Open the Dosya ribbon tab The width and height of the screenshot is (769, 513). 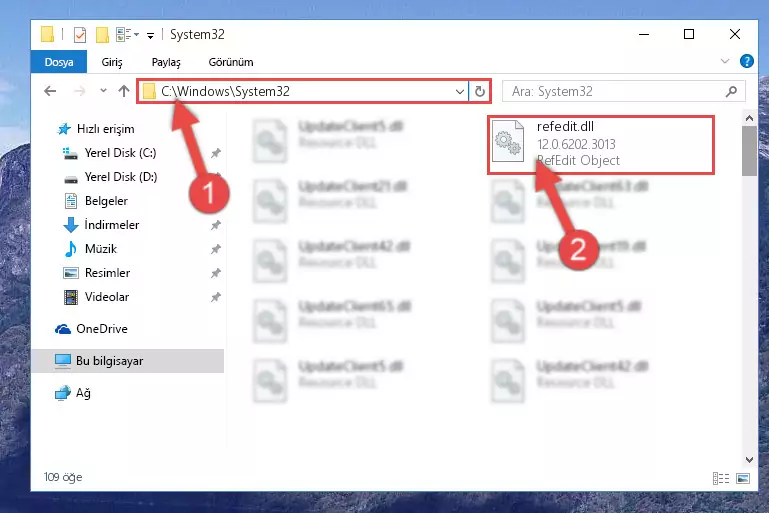click(59, 62)
